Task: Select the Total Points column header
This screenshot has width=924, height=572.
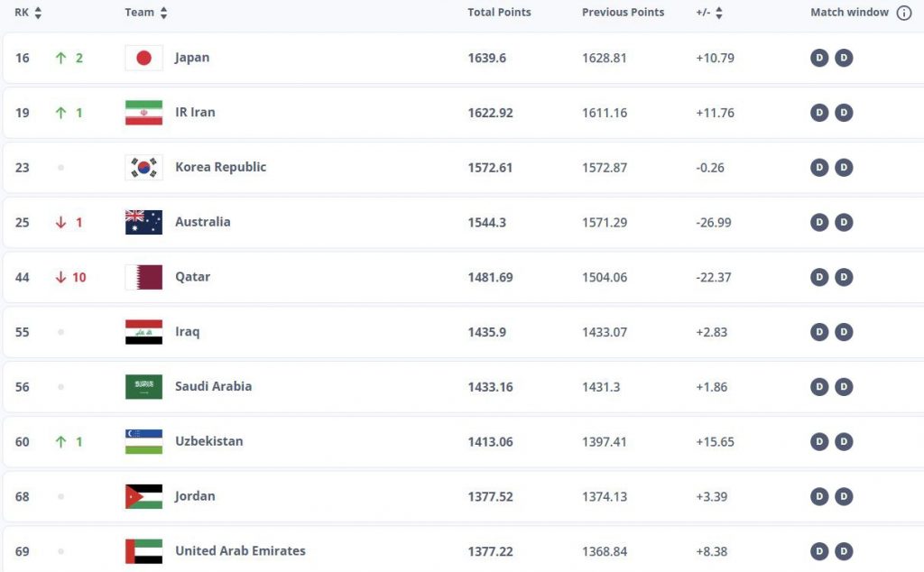Action: (x=499, y=13)
